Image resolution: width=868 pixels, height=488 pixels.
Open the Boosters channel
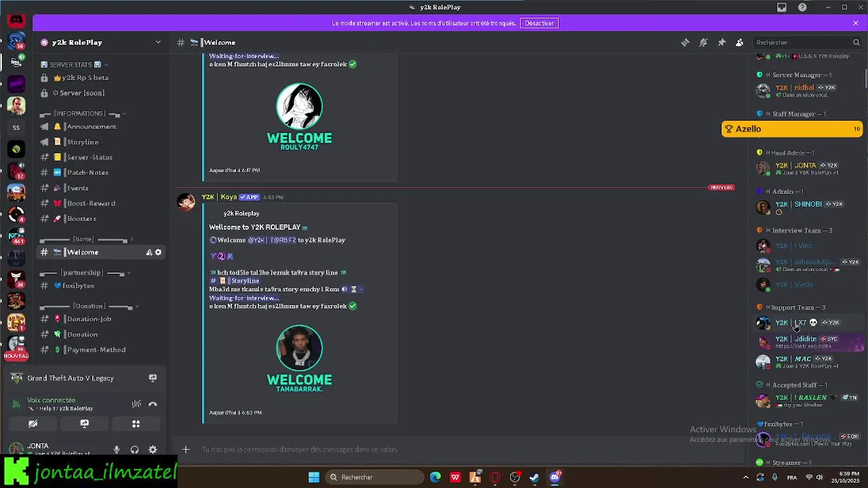point(102,219)
